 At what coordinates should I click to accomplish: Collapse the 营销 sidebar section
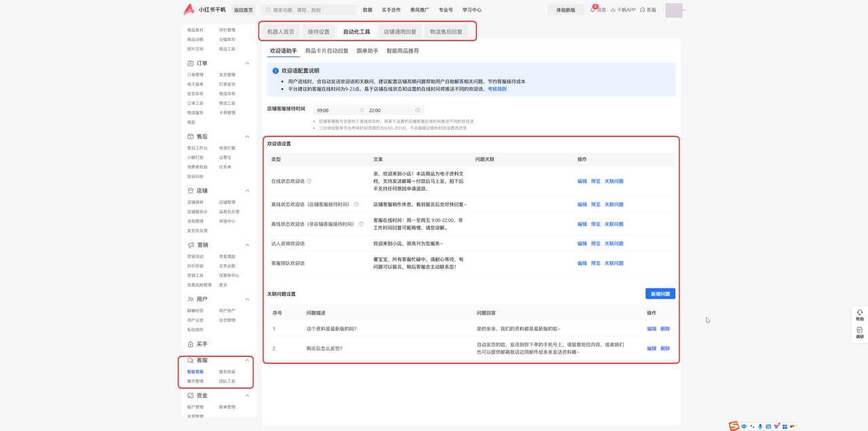[x=247, y=245]
